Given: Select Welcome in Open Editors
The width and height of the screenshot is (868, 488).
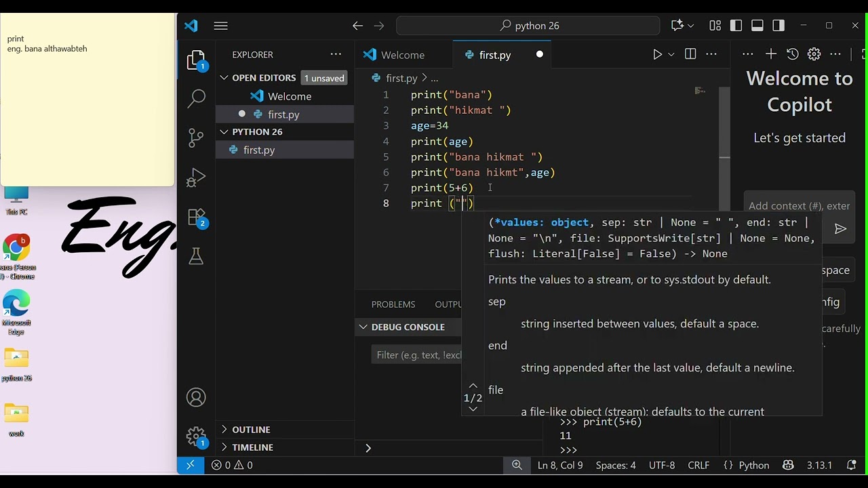Looking at the screenshot, I should point(285,96).
